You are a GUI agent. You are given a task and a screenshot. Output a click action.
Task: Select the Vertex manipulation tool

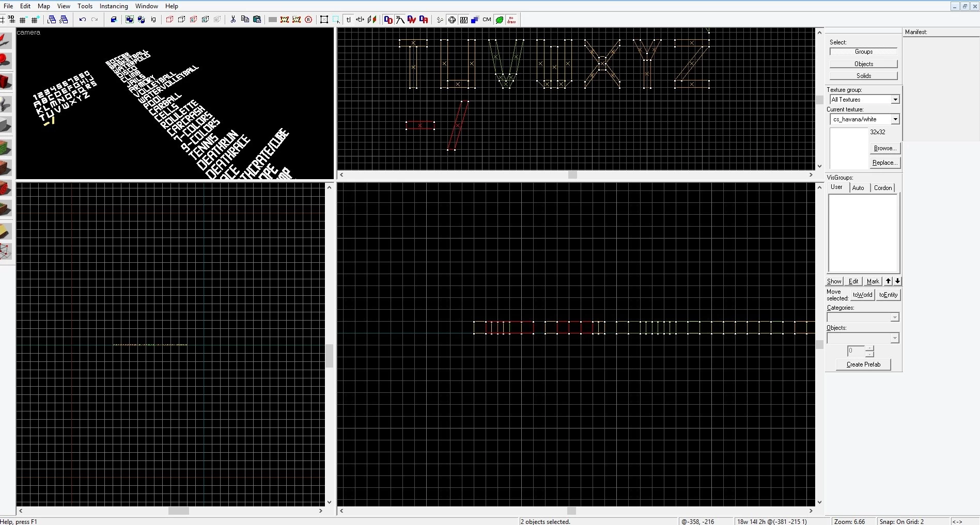5,252
